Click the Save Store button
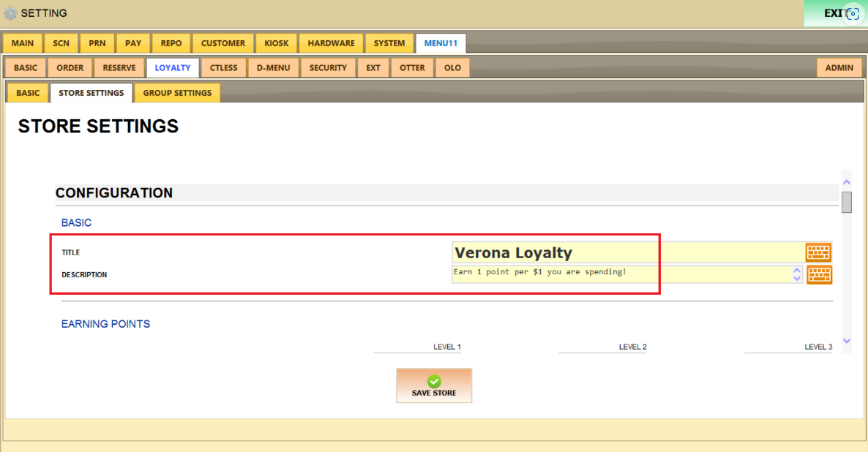Screen dimensions: 868x452 tap(434, 385)
